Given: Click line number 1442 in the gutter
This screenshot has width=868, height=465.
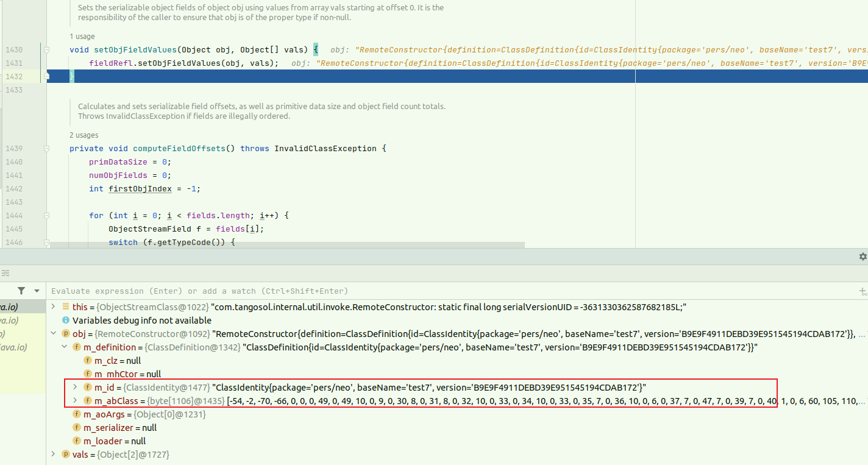Looking at the screenshot, I should (x=14, y=188).
